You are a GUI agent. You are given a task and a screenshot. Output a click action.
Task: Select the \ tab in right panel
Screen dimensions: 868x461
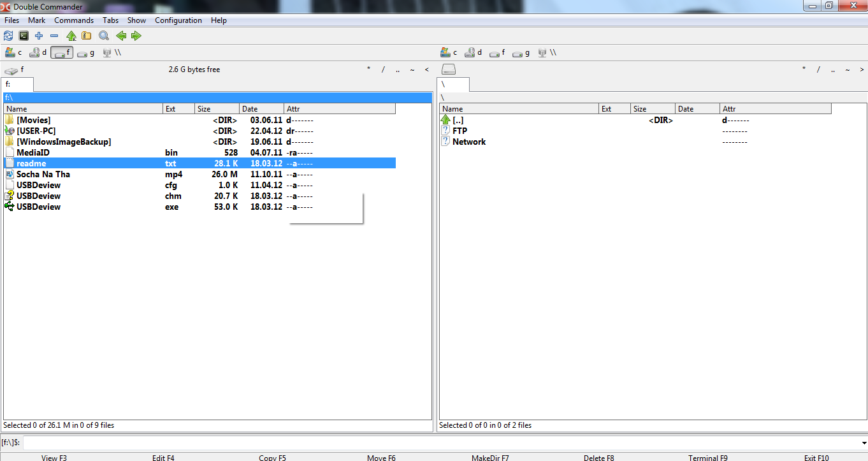point(453,84)
